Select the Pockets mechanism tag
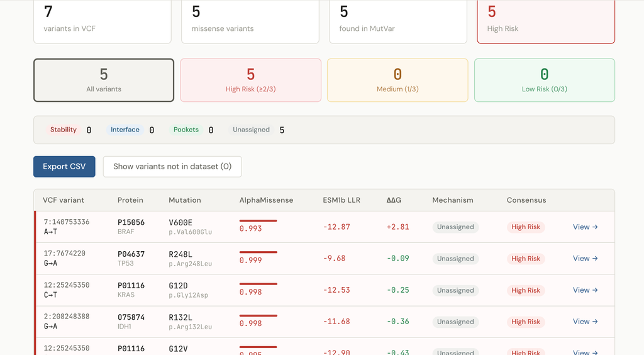644x355 pixels. 186,130
